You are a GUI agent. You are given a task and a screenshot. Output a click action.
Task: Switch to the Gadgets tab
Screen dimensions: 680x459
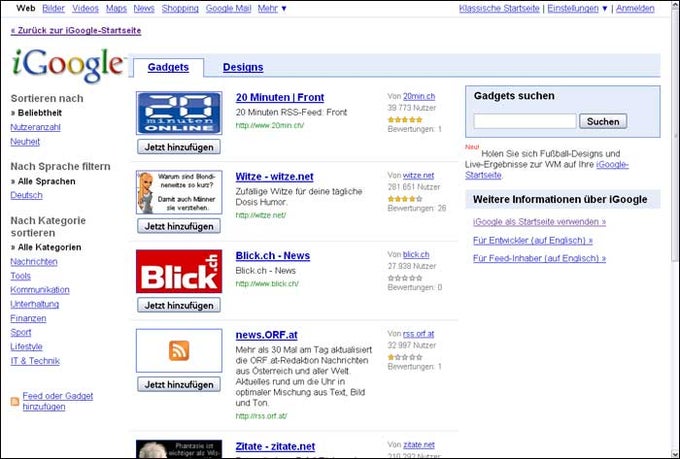(168, 67)
